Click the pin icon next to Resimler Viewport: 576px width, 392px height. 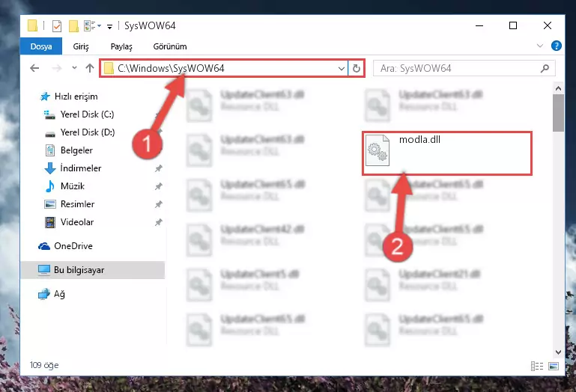158,204
